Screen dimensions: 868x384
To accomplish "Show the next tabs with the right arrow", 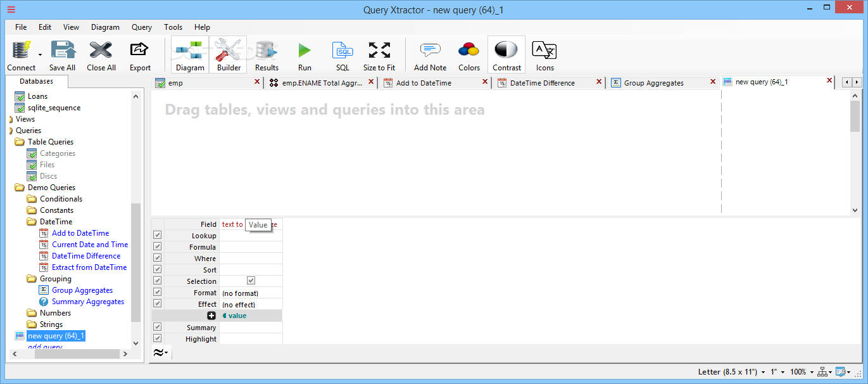I will pos(857,82).
